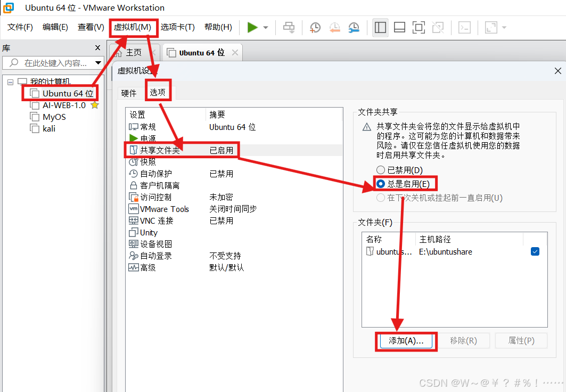Toggle the library sidebar view icon
Viewport: 566px width, 392px height.
(380, 28)
